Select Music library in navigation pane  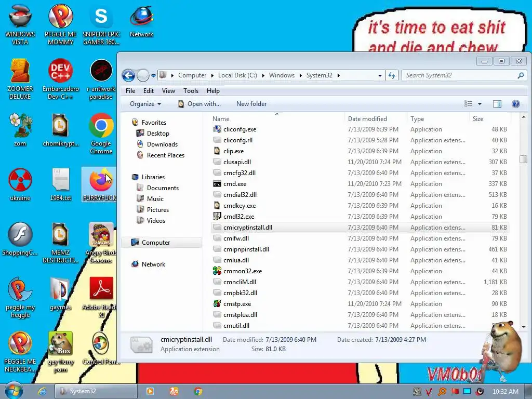click(x=150, y=199)
